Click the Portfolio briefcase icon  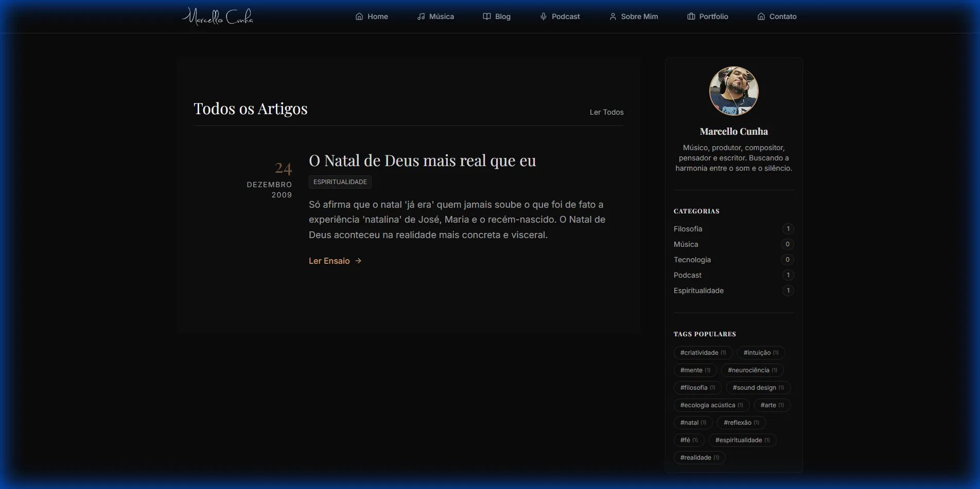pyautogui.click(x=691, y=16)
